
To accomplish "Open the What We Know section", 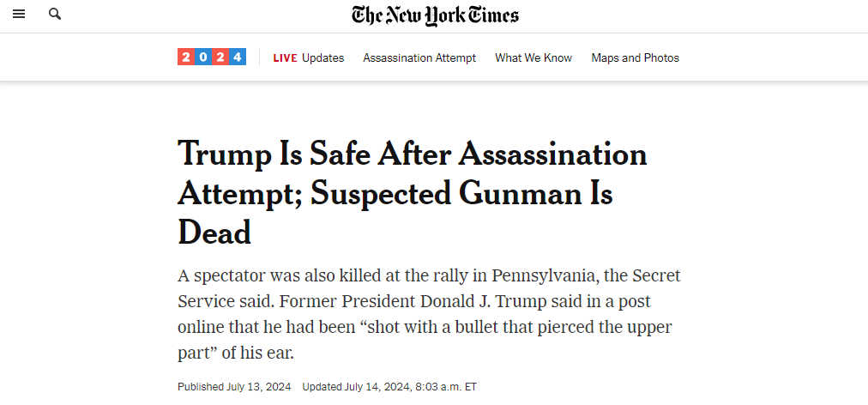I will tap(533, 58).
